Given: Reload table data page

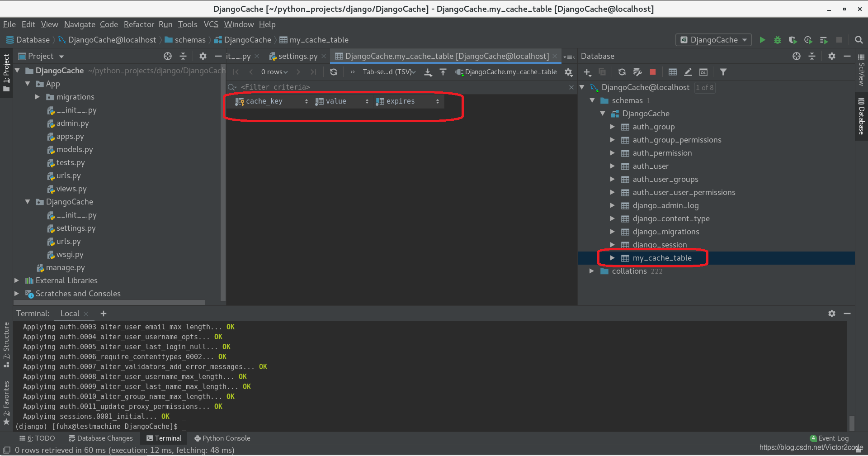Looking at the screenshot, I should 334,72.
